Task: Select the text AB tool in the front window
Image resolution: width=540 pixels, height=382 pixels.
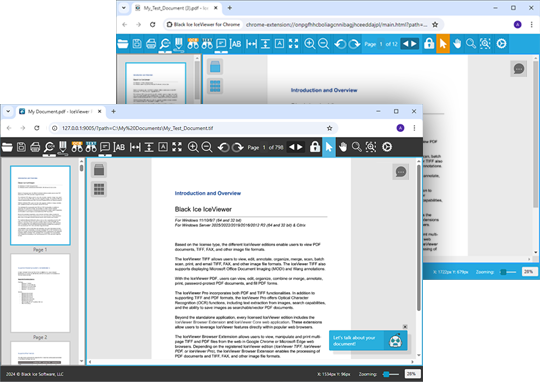Action: tap(119, 147)
